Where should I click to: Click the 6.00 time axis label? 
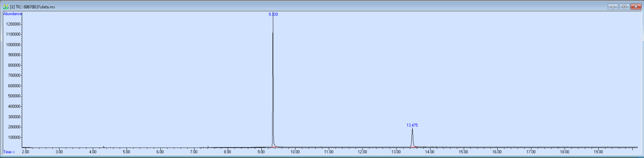(x=160, y=152)
